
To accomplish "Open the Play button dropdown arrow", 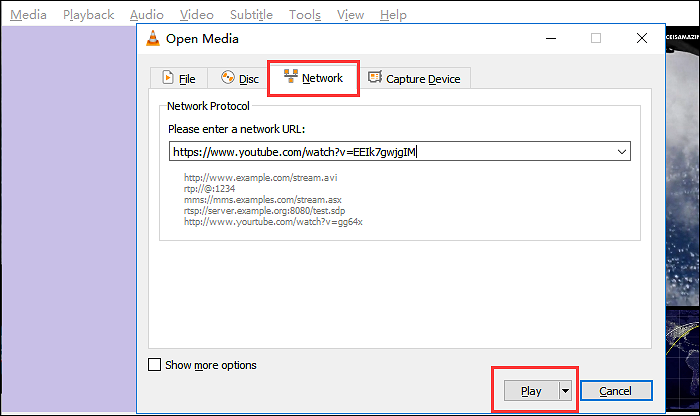I will (565, 391).
